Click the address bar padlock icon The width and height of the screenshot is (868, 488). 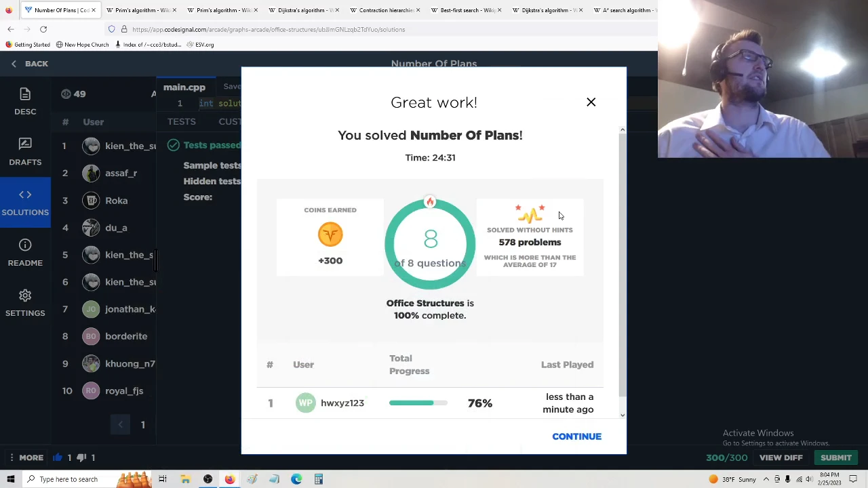coord(123,29)
